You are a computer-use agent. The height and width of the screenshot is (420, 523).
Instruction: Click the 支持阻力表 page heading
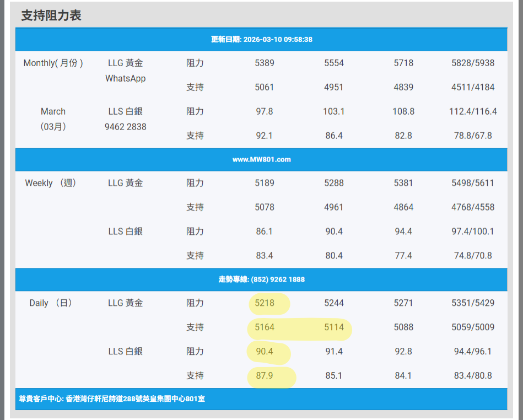(x=51, y=16)
